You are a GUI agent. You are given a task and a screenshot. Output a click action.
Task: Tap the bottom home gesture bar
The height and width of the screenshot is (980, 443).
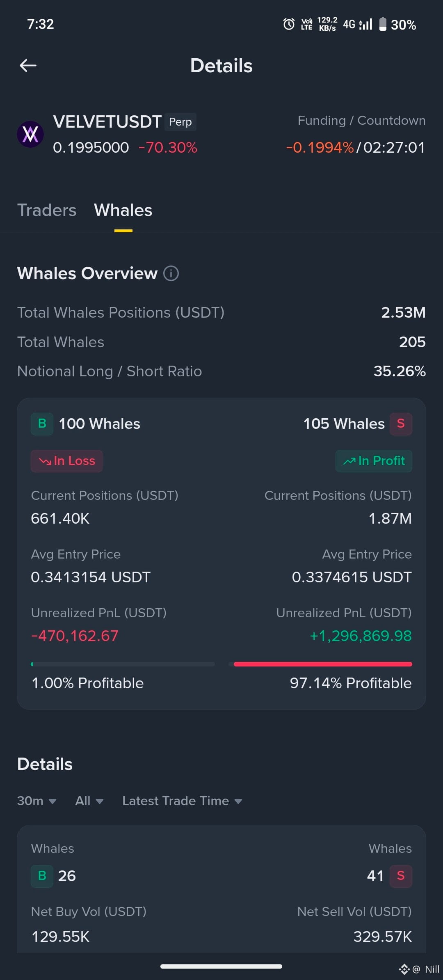tap(221, 966)
